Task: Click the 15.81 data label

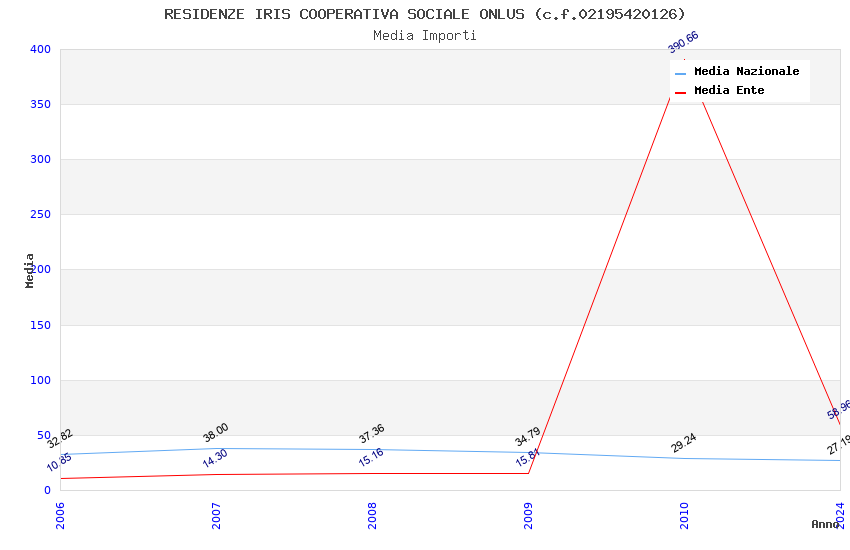Action: [527, 458]
